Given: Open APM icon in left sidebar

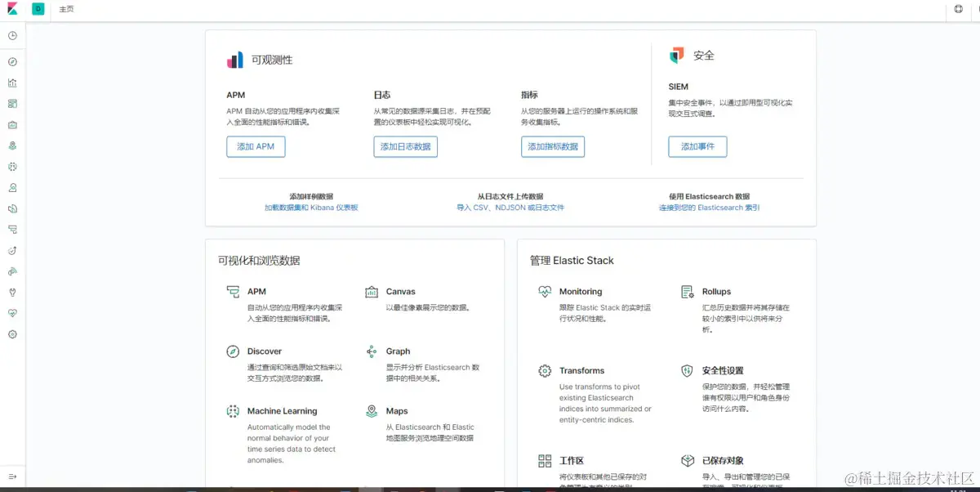Looking at the screenshot, I should (x=12, y=230).
